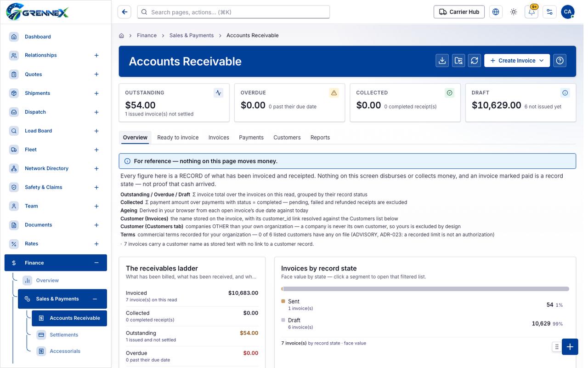Click the drag handle beside the plus button
This screenshot has width=588, height=368.
click(x=557, y=347)
